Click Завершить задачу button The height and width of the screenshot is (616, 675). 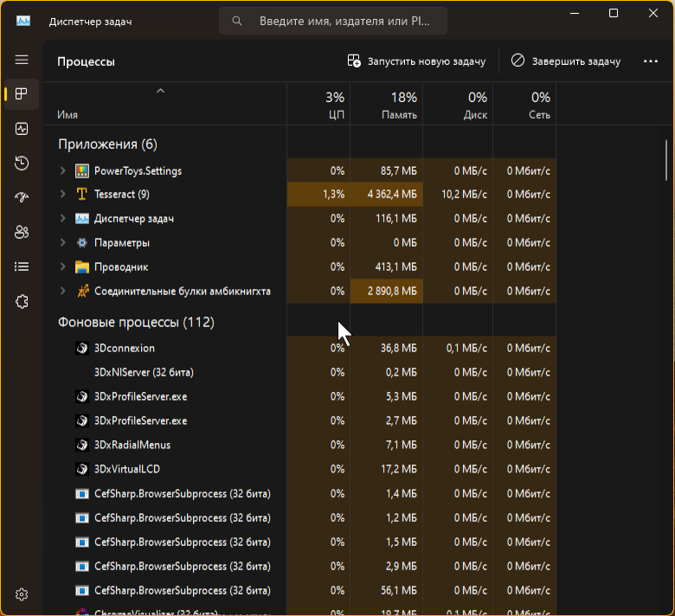point(566,61)
